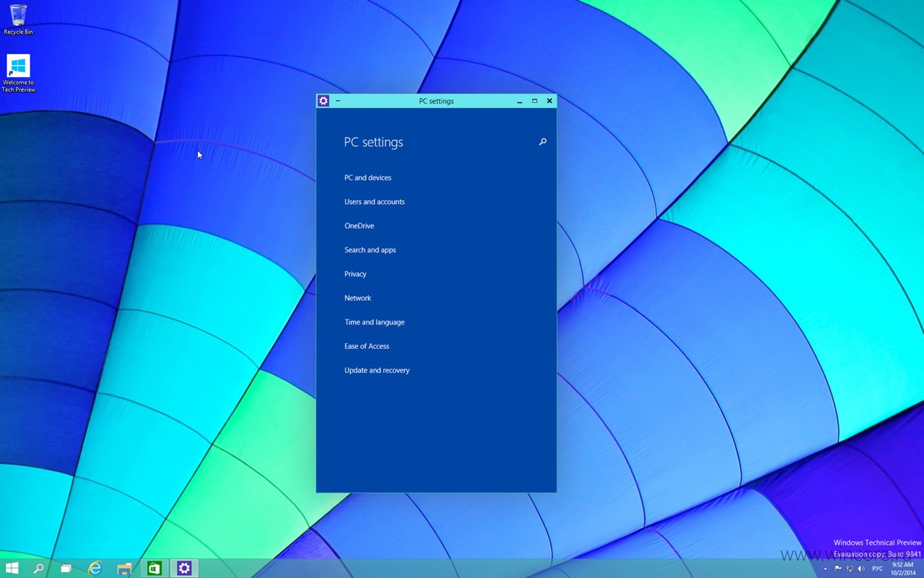
Task: Open taskbar Search magnifier
Action: pos(38,569)
